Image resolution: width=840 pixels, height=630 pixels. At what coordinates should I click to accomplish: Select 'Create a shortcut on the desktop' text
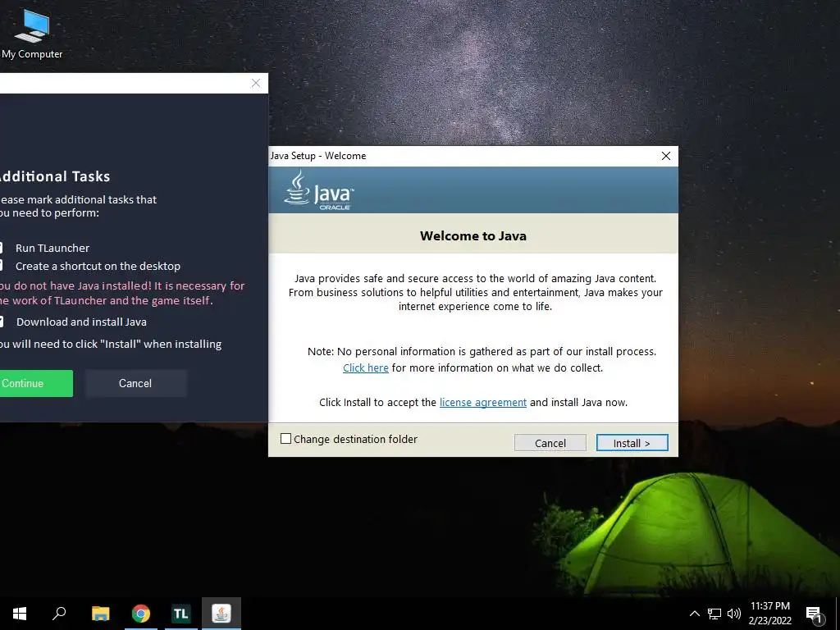(98, 267)
